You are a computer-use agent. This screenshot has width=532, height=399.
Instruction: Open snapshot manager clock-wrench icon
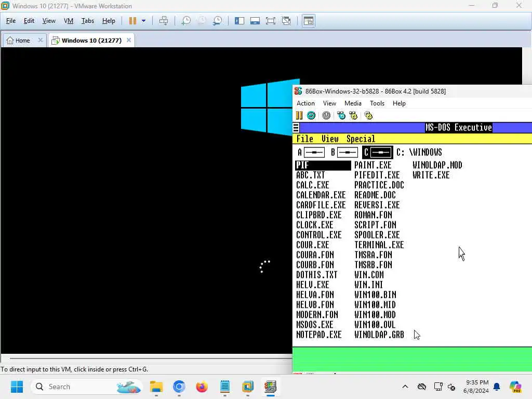217,21
